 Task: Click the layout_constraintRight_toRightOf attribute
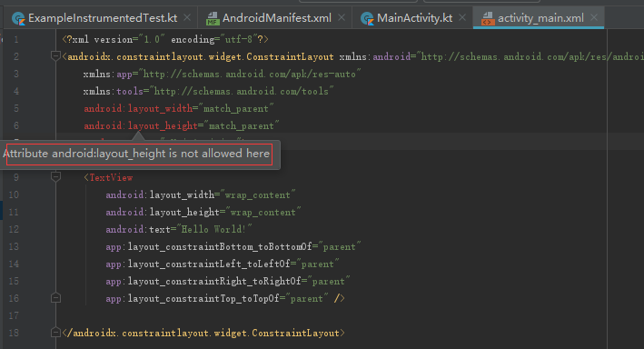pyautogui.click(x=228, y=281)
